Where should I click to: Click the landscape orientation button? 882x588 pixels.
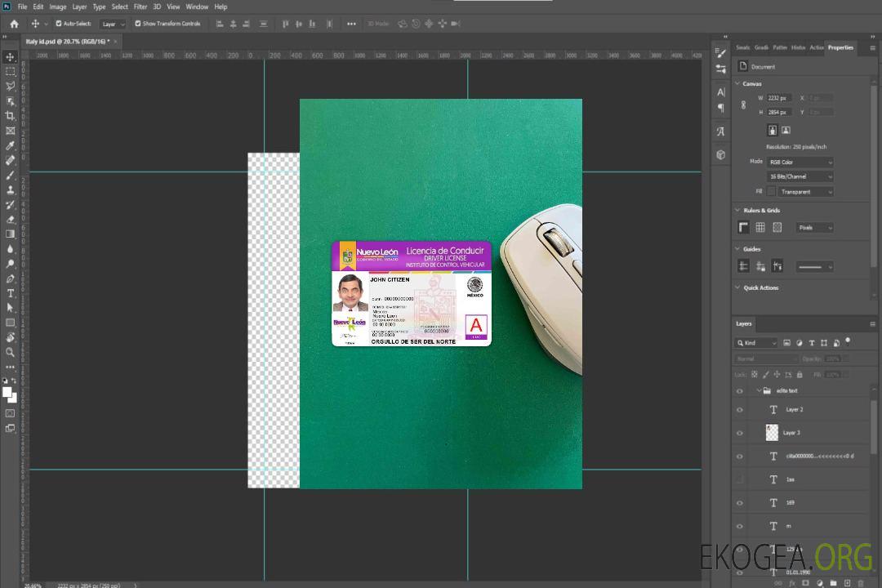(x=786, y=130)
